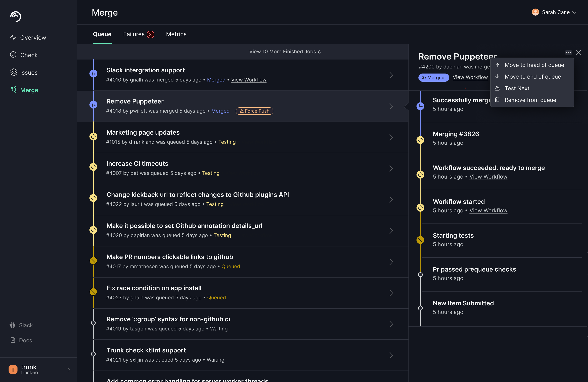This screenshot has height=382, width=588.
Task: Click waiting marker for Remove '::group' syntax row
Action: (x=93, y=323)
